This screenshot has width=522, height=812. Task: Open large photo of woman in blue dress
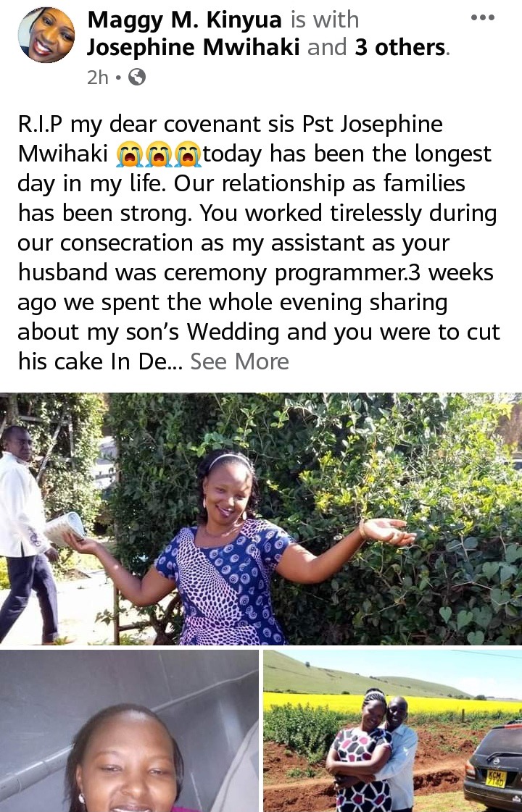(x=261, y=519)
